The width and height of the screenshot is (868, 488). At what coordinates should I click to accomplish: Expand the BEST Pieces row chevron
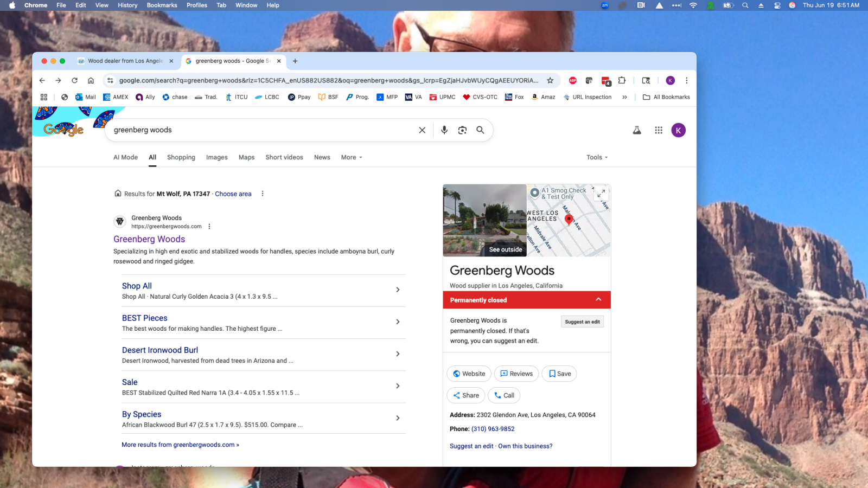click(x=398, y=322)
